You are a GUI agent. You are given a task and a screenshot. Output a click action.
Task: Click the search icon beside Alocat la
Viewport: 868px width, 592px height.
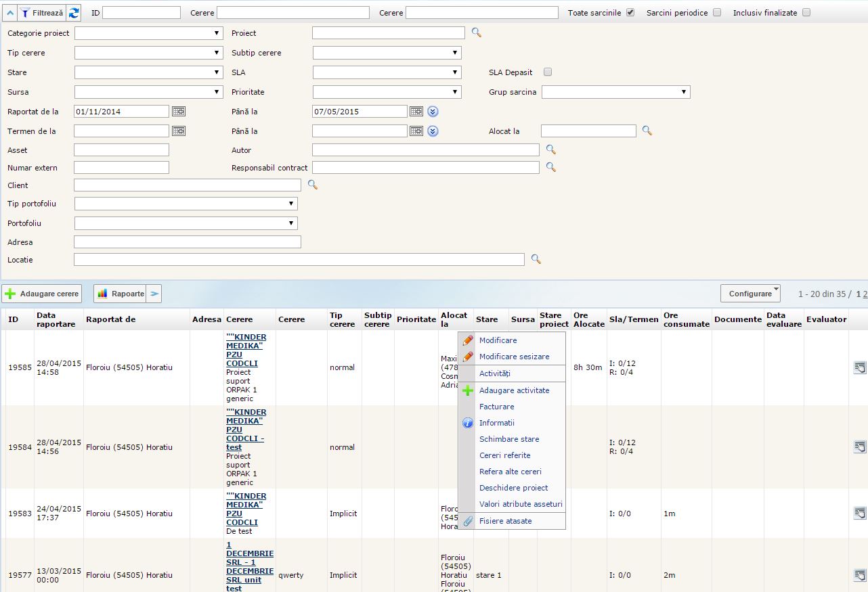pos(647,131)
